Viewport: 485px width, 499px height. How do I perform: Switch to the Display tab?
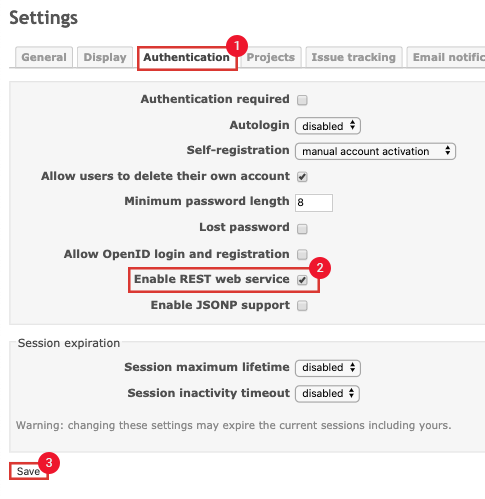point(105,57)
